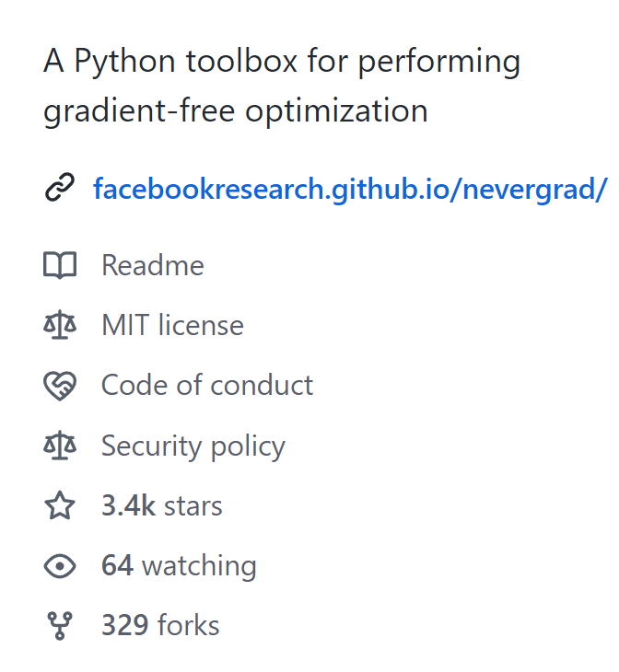Viewport: 619px width, 672px height.
Task: Open the 64 watching link
Action: coord(179,566)
